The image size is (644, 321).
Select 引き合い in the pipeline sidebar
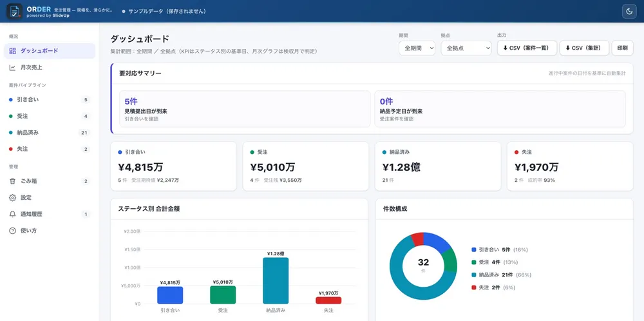(x=50, y=99)
